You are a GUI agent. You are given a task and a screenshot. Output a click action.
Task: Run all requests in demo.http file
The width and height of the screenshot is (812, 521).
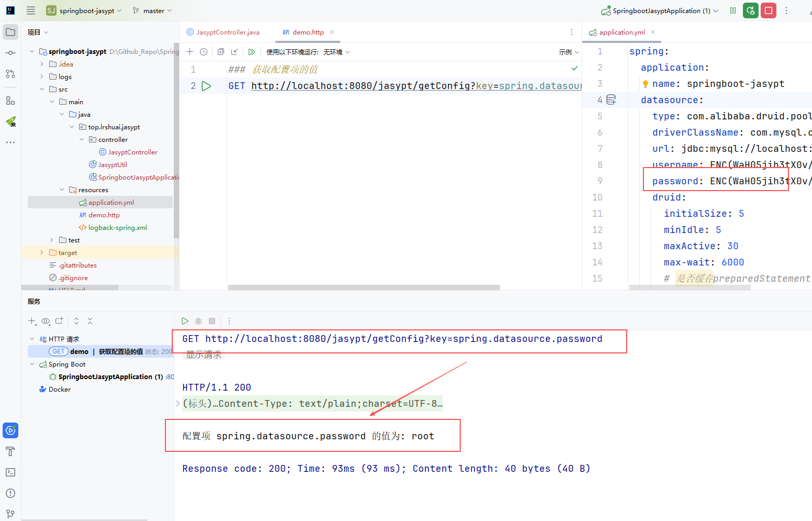point(252,52)
